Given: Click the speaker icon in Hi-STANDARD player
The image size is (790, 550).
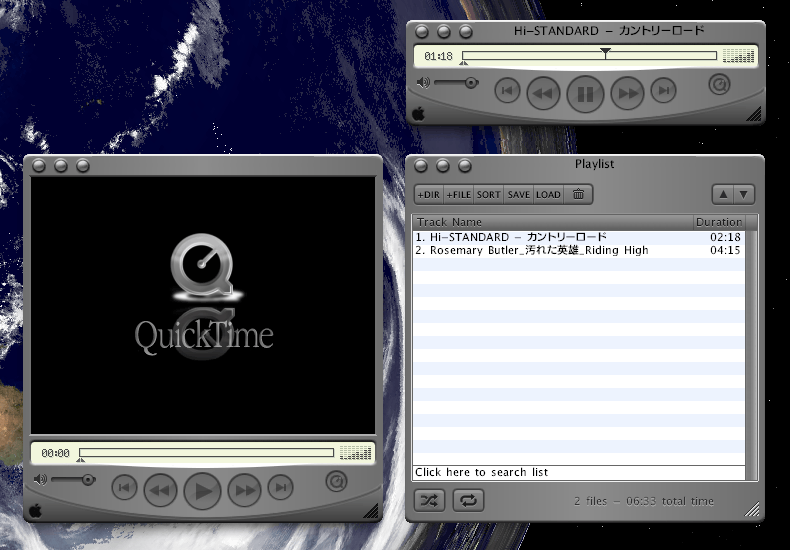Looking at the screenshot, I should (423, 83).
